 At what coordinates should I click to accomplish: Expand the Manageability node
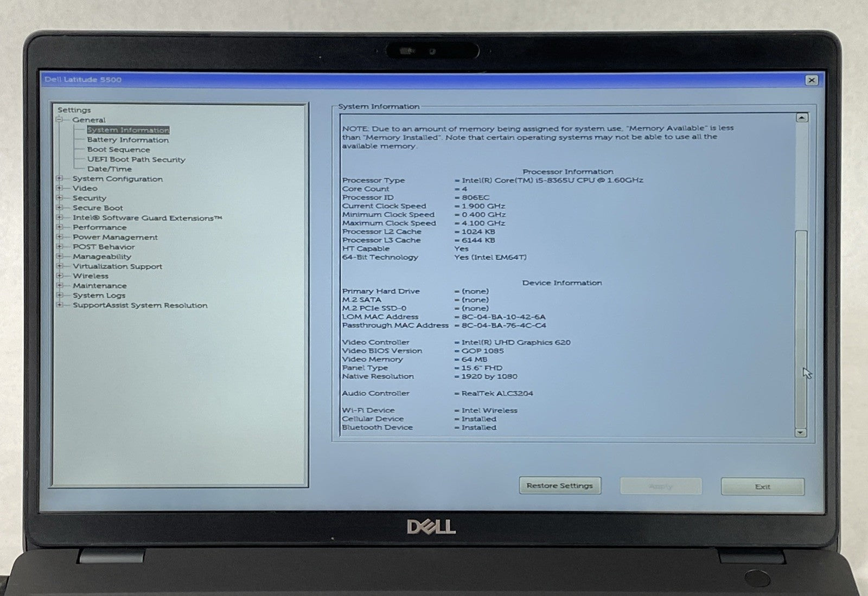click(x=60, y=257)
